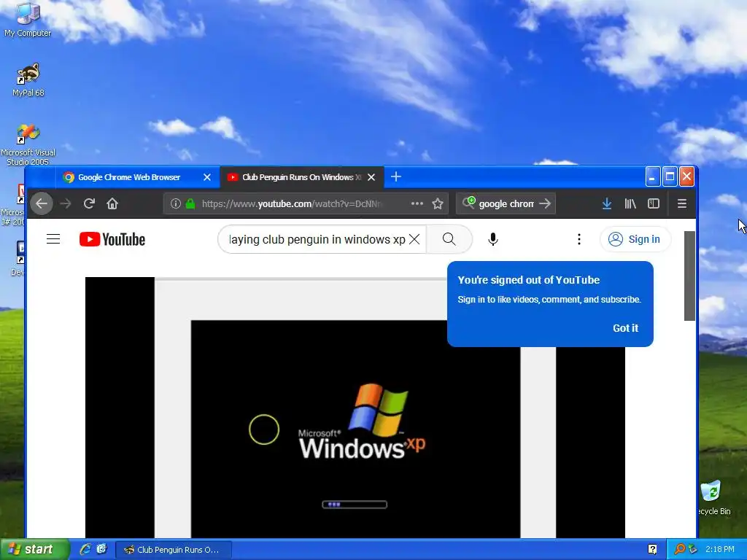This screenshot has height=560, width=747.
Task: Click the YouTube video player
Action: coord(355,408)
